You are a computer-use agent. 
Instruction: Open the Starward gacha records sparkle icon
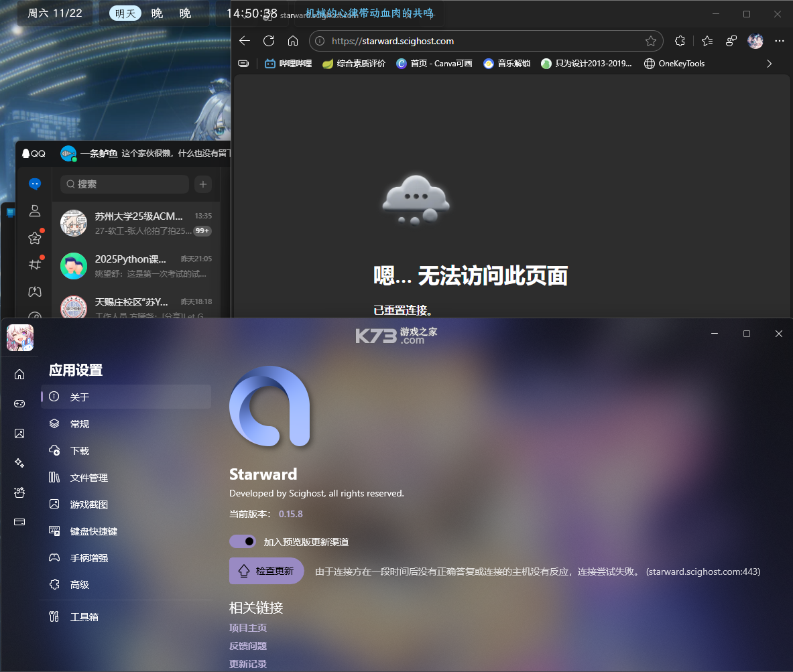(19, 463)
